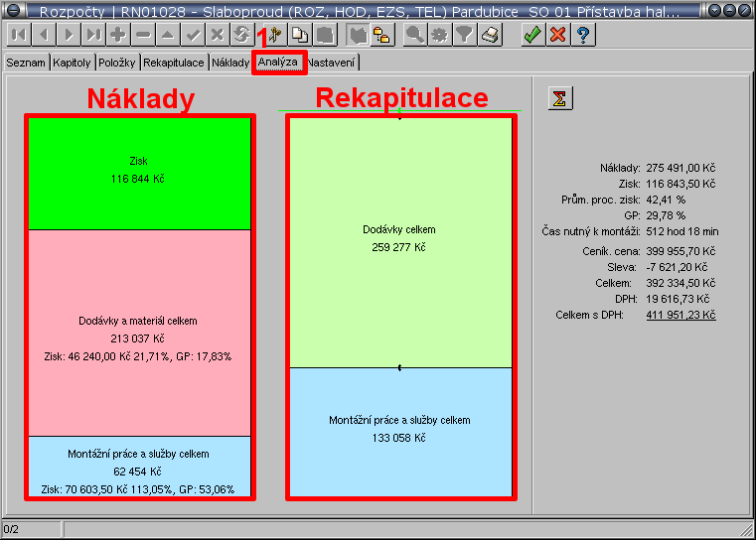Go to the Nastavení tab
756x540 pixels.
332,63
